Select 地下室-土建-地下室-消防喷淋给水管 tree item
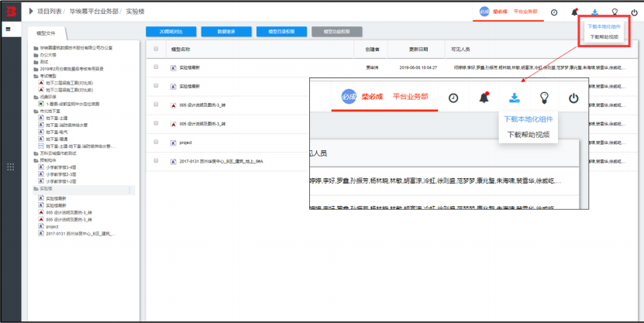The height and width of the screenshot is (323, 644). coord(81,146)
